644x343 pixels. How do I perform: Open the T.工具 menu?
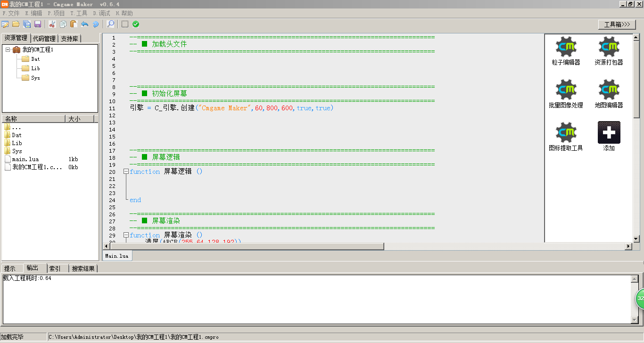79,13
